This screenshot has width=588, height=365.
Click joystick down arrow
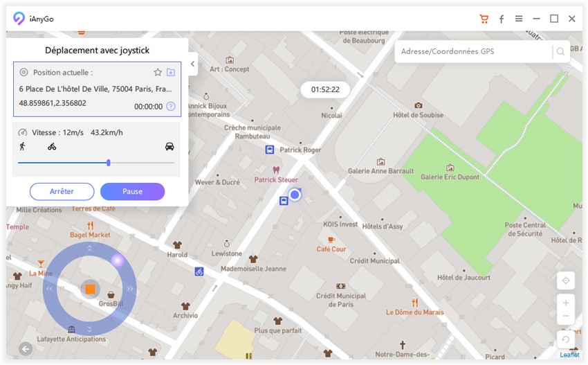click(90, 329)
